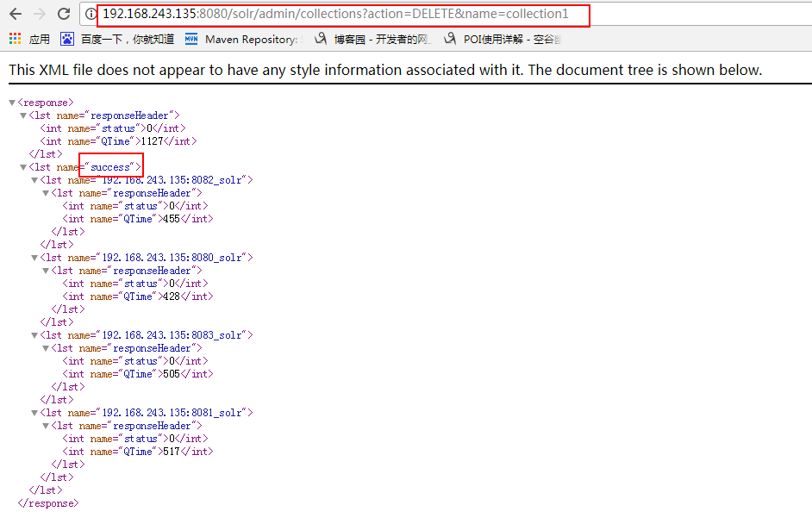Collapse responseHeader under 8080_solr
812x524 pixels.
[46, 271]
